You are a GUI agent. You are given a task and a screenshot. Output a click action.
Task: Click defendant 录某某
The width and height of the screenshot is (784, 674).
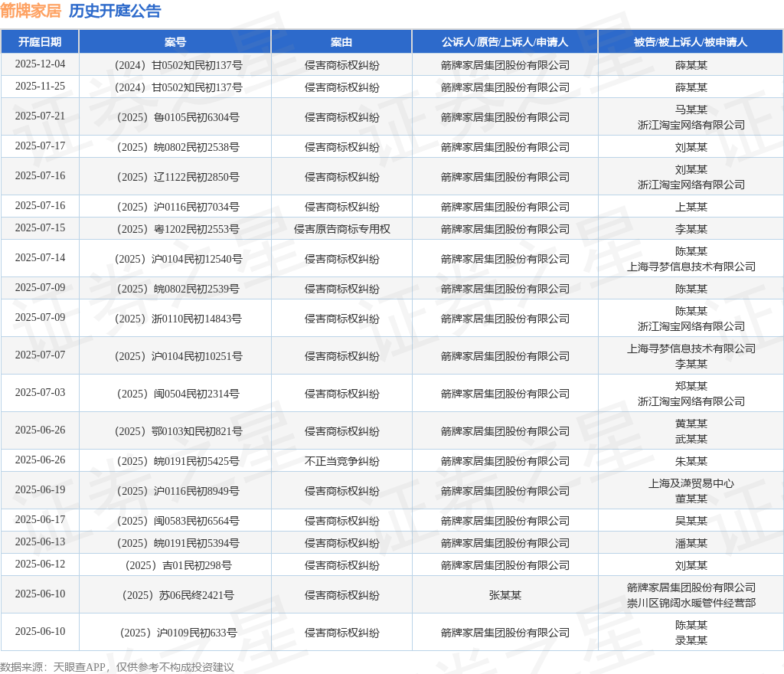(691, 640)
